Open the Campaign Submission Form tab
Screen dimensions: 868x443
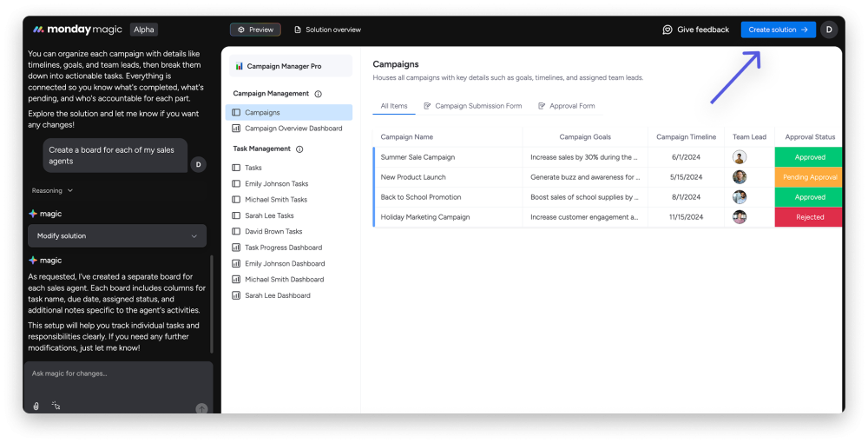tap(473, 106)
